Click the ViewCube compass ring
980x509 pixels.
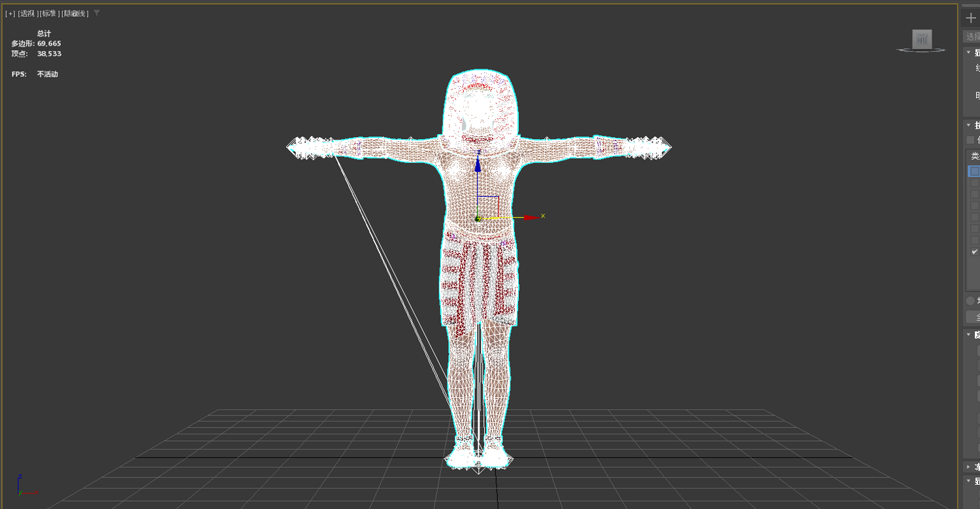pos(922,50)
